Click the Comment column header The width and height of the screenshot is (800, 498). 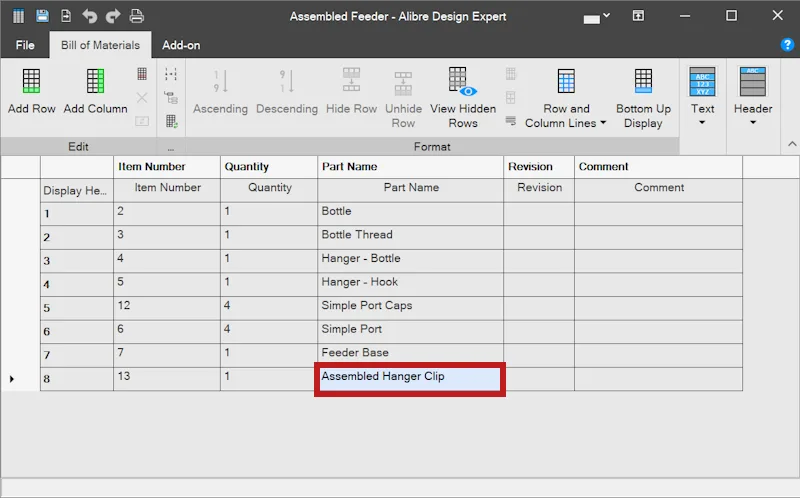(x=658, y=167)
